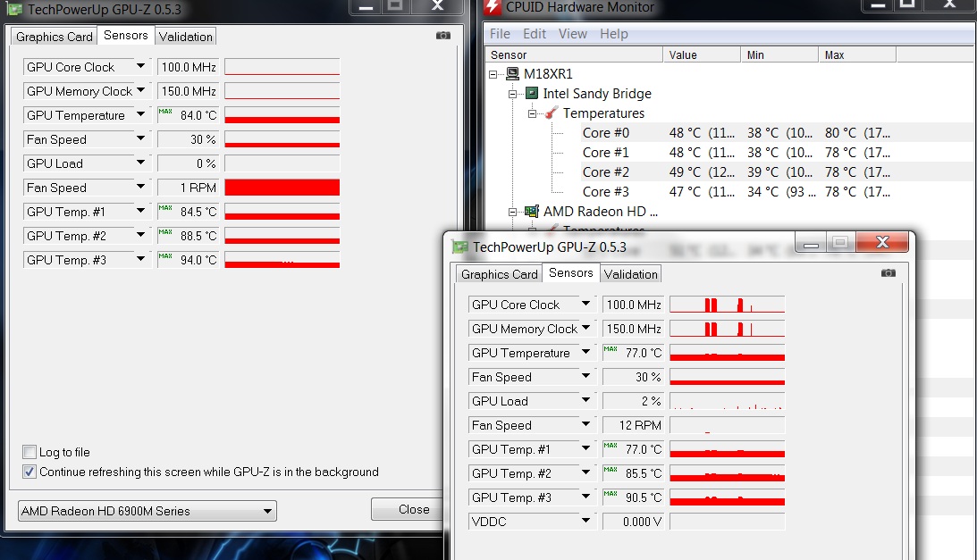Click the GPU Core Clock graph in front window

(x=727, y=305)
